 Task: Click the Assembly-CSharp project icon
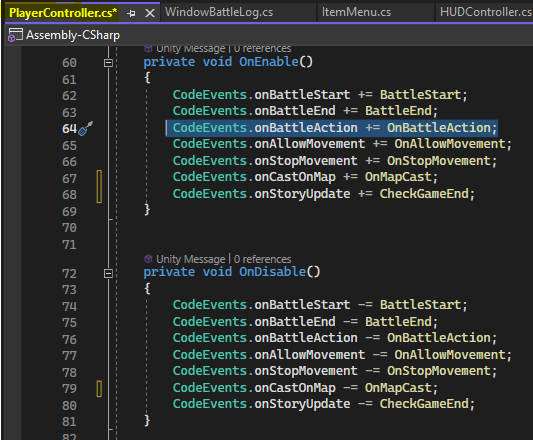click(x=15, y=35)
